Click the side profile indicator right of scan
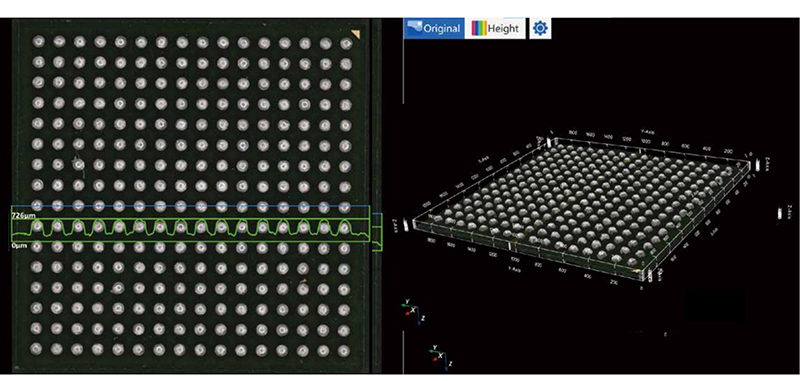This screenshot has height=381, width=800. [377, 233]
